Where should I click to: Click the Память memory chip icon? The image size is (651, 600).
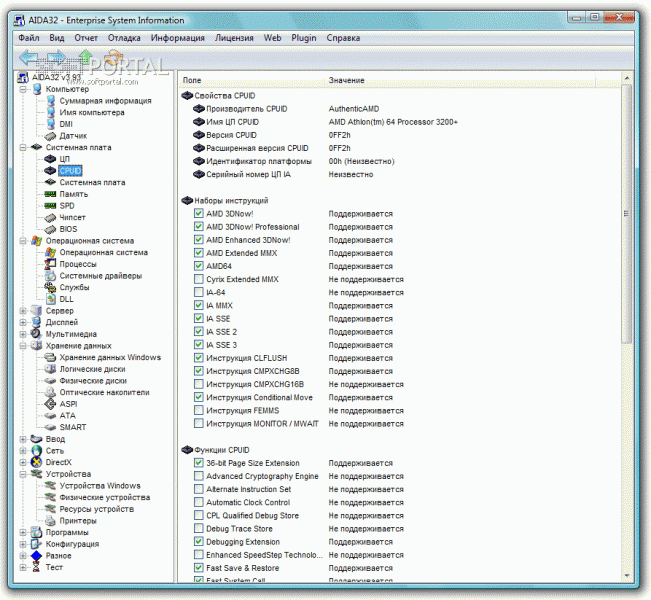50,194
